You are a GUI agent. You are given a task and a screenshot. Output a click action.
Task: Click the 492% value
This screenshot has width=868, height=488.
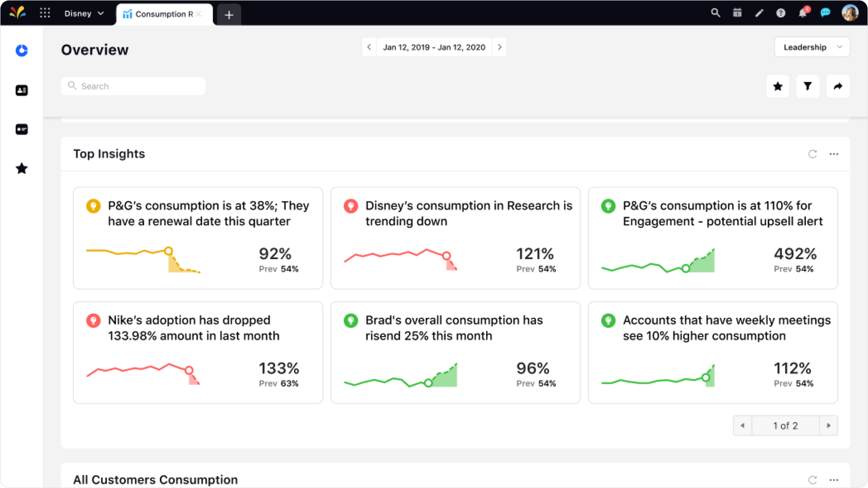(x=795, y=254)
